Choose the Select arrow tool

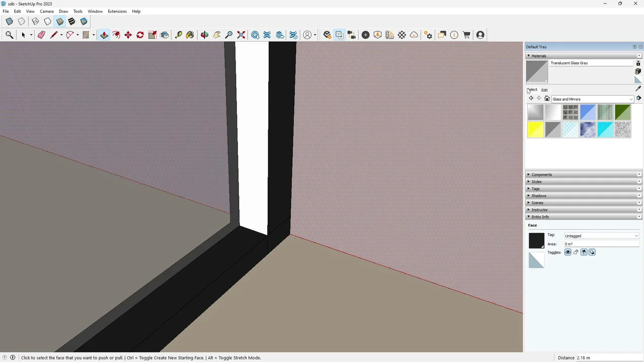(x=23, y=35)
